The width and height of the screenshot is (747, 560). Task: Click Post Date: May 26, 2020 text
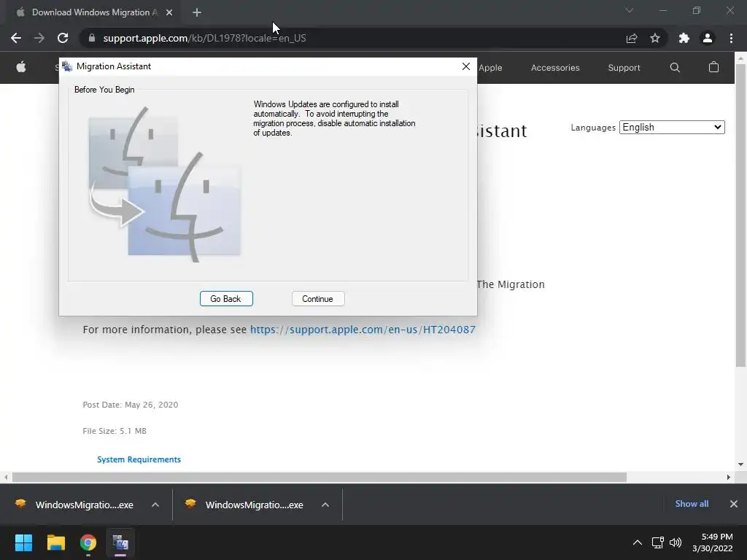[x=131, y=405]
